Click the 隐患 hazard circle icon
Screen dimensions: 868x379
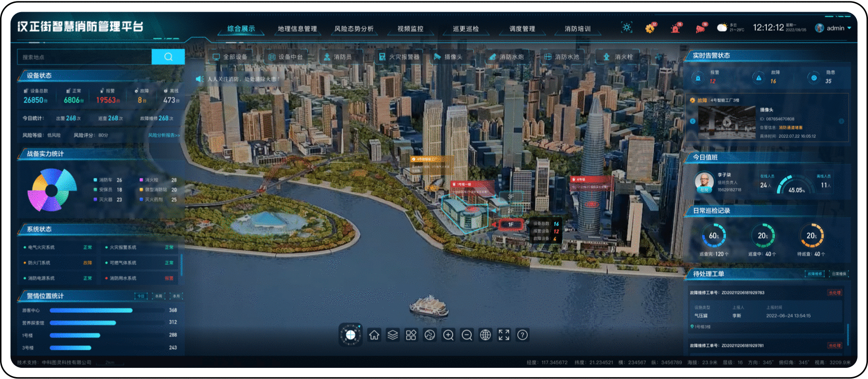point(814,78)
